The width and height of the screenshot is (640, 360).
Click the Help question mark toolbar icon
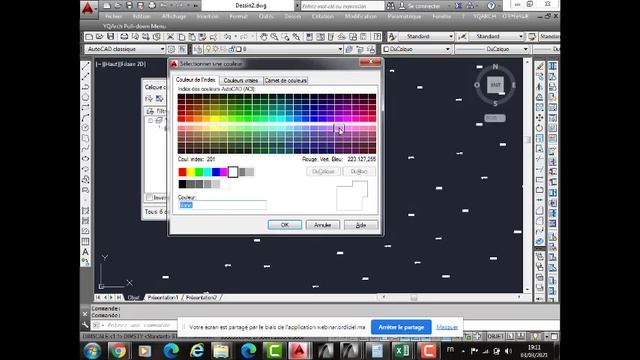click(377, 37)
